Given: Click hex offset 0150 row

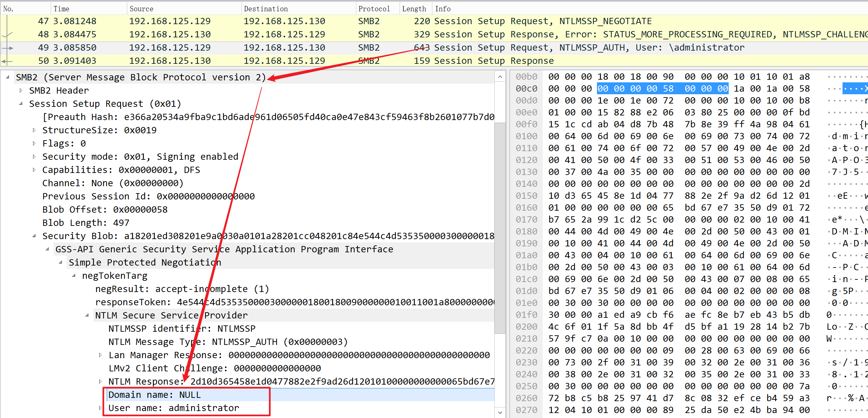Looking at the screenshot, I should [x=526, y=196].
